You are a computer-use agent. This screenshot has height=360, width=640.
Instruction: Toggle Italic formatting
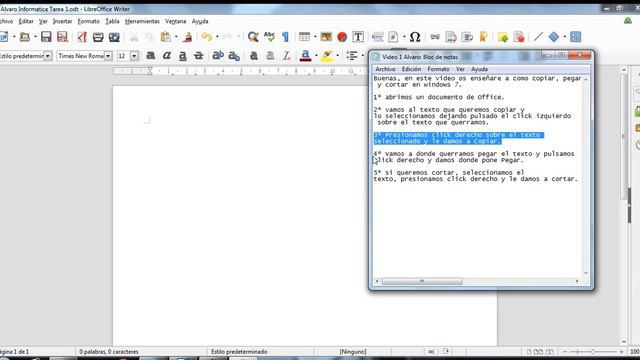click(167, 56)
